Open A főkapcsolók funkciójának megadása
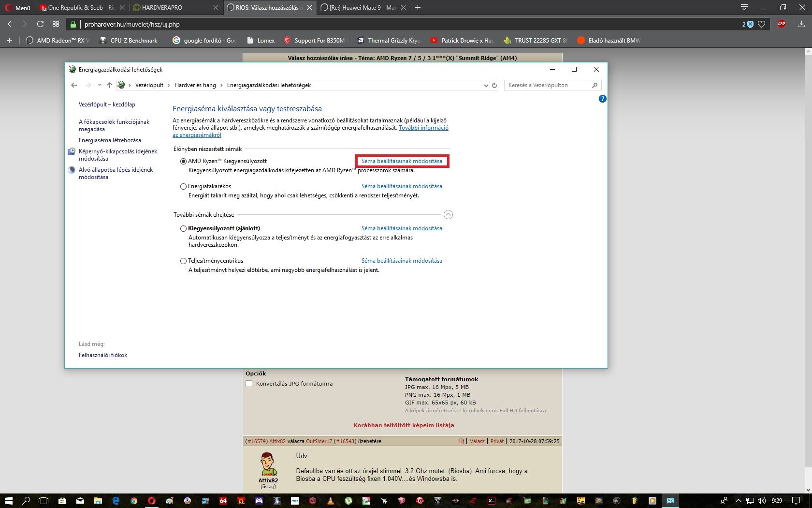Screen dimensions: 812x508 114,125
